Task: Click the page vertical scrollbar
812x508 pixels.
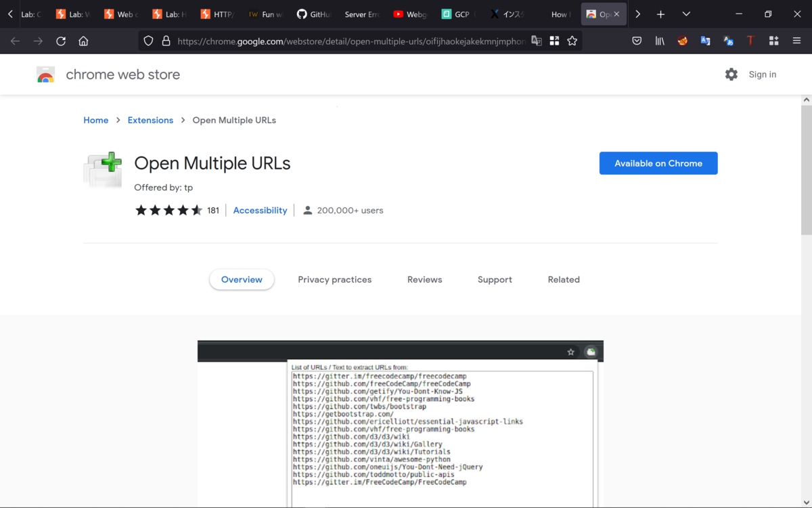Action: tap(807, 169)
